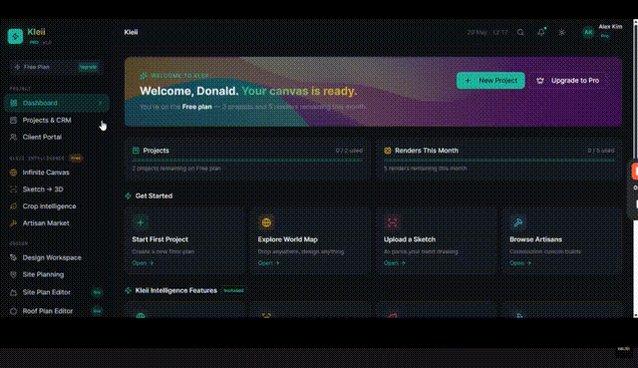Toggle the light/dark theme sun icon

pyautogui.click(x=562, y=32)
